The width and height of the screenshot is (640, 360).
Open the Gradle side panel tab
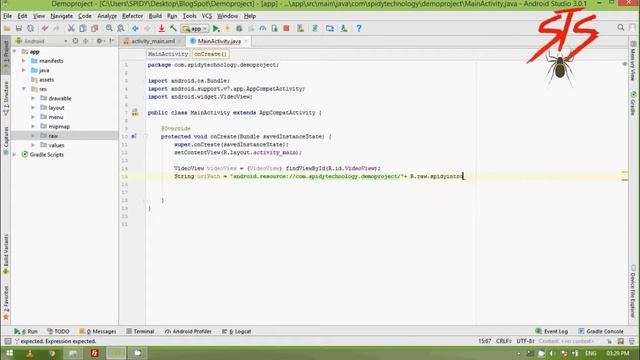click(x=633, y=104)
